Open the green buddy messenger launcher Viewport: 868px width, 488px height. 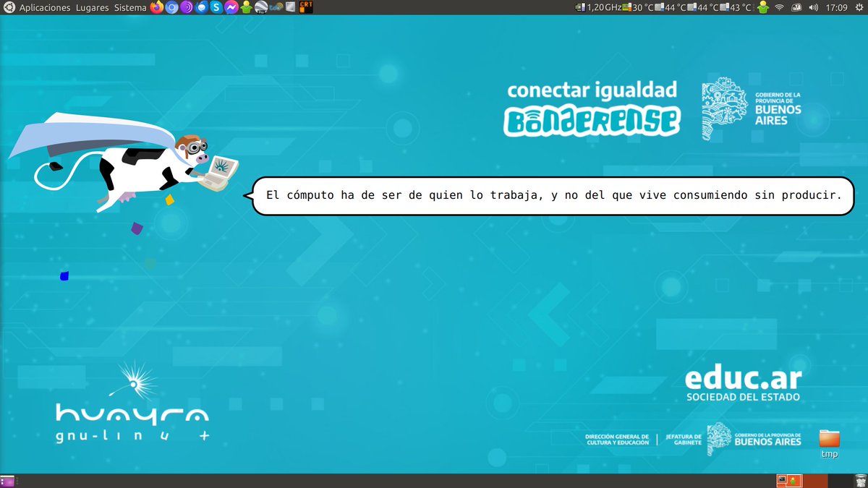pos(247,8)
